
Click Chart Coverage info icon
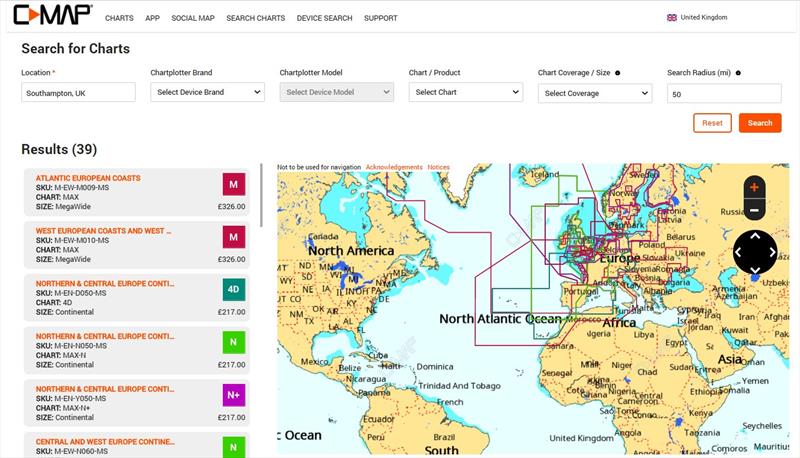point(617,73)
